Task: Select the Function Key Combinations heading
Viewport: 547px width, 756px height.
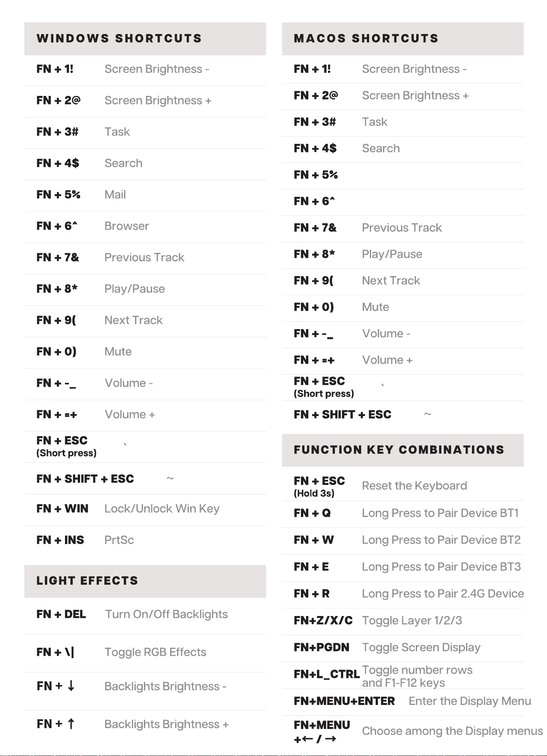Action: coord(399,450)
